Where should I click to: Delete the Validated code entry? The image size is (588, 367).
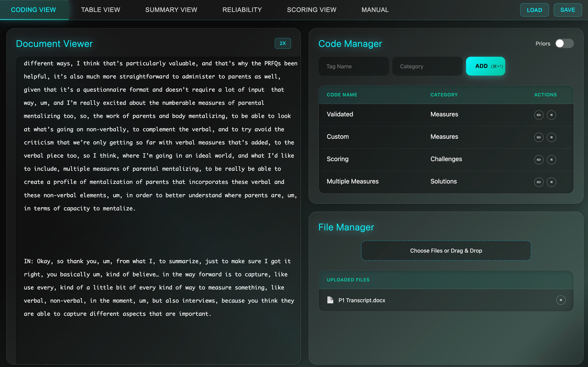pyautogui.click(x=551, y=115)
